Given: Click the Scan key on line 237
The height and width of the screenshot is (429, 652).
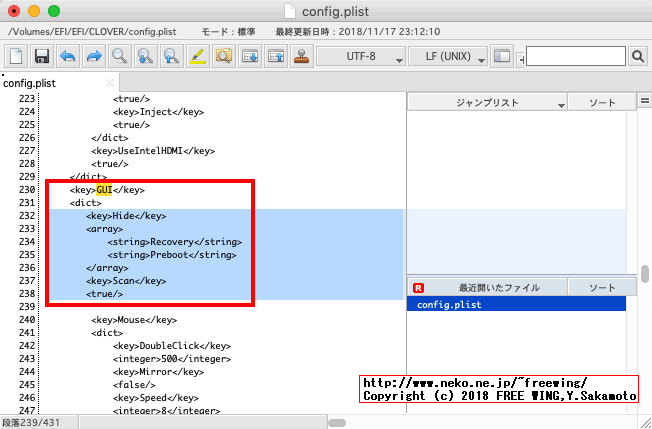Looking at the screenshot, I should tap(123, 281).
